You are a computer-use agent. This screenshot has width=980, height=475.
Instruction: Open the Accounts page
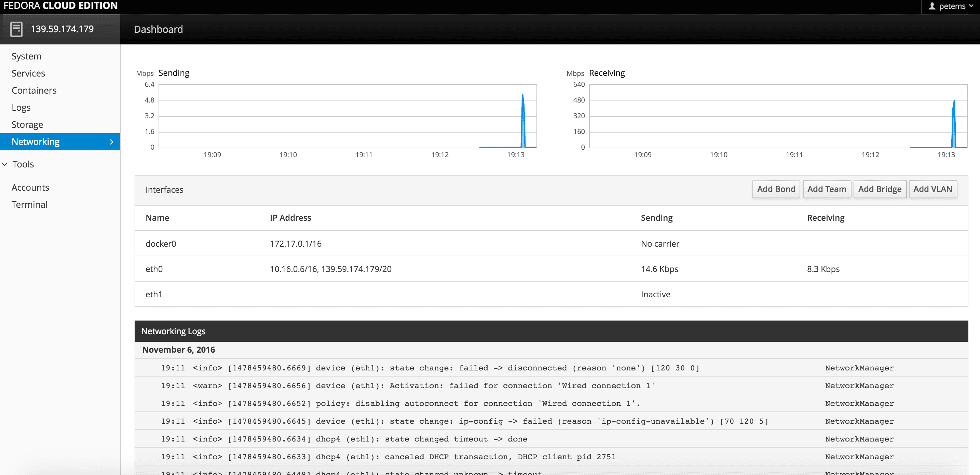pyautogui.click(x=30, y=187)
